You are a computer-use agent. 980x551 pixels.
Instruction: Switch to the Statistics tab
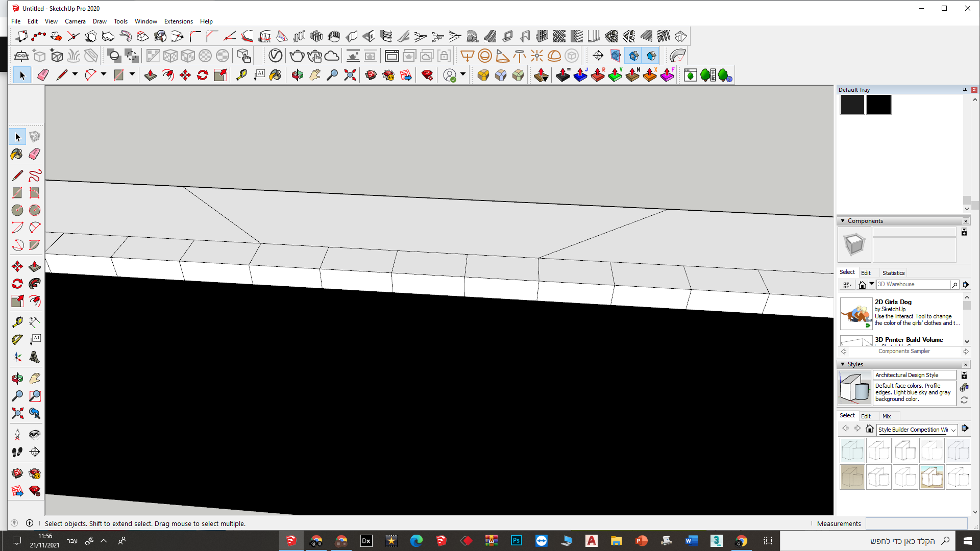coord(893,273)
